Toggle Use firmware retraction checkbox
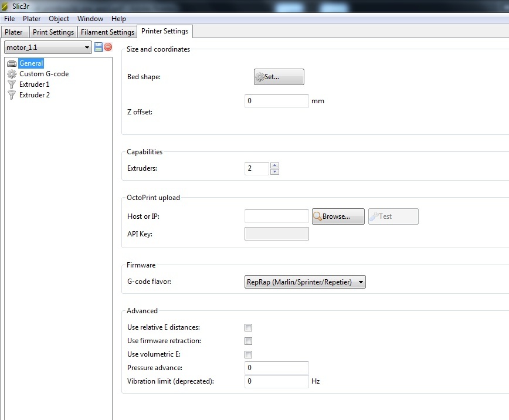This screenshot has width=509, height=420. click(x=248, y=341)
